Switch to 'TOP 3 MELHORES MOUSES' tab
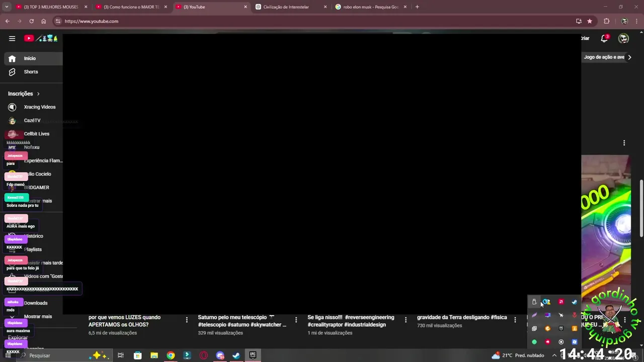This screenshot has width=644, height=362. coord(51,7)
